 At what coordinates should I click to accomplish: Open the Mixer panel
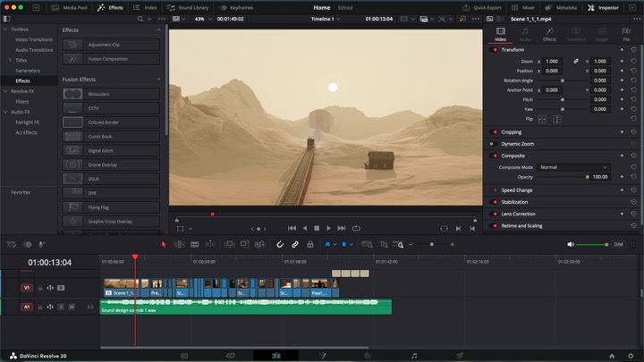click(x=523, y=7)
